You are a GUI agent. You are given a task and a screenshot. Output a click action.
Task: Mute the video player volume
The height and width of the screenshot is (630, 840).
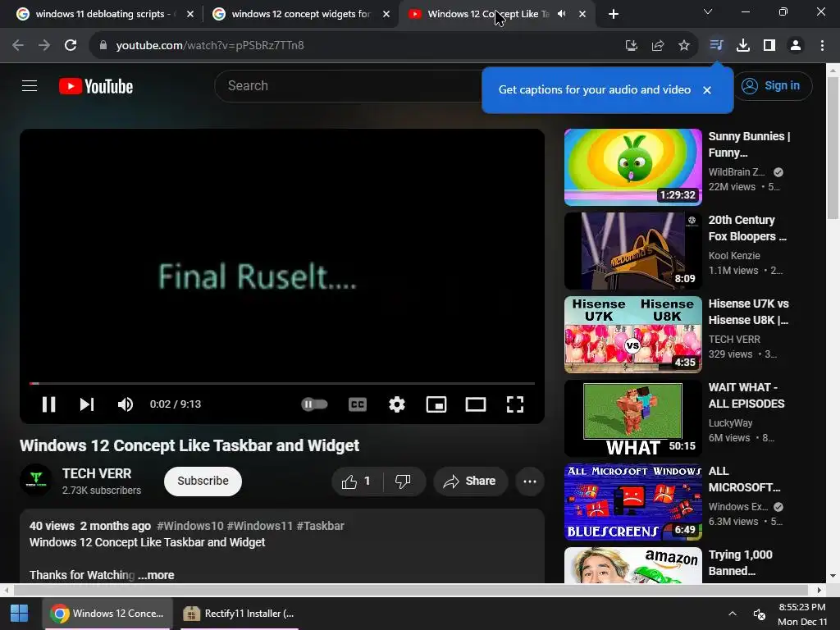click(x=126, y=404)
